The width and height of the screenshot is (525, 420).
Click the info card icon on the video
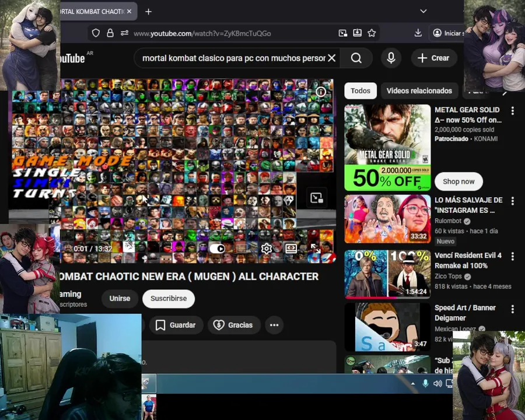click(321, 92)
